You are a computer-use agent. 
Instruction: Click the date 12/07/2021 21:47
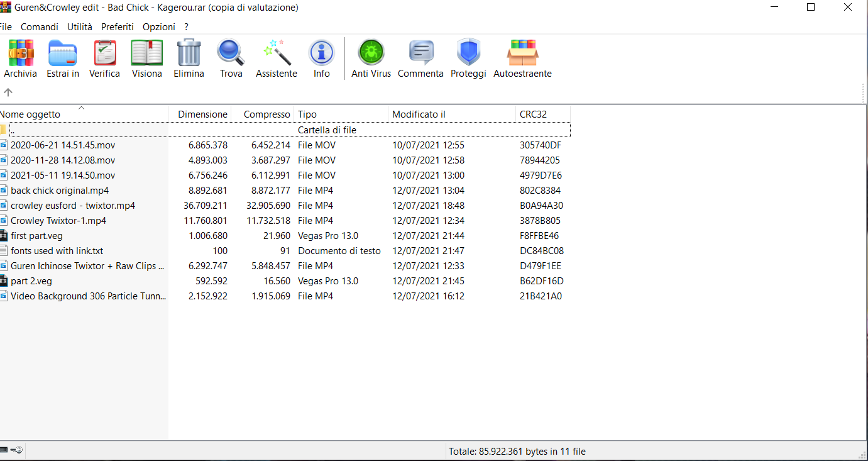click(x=429, y=251)
